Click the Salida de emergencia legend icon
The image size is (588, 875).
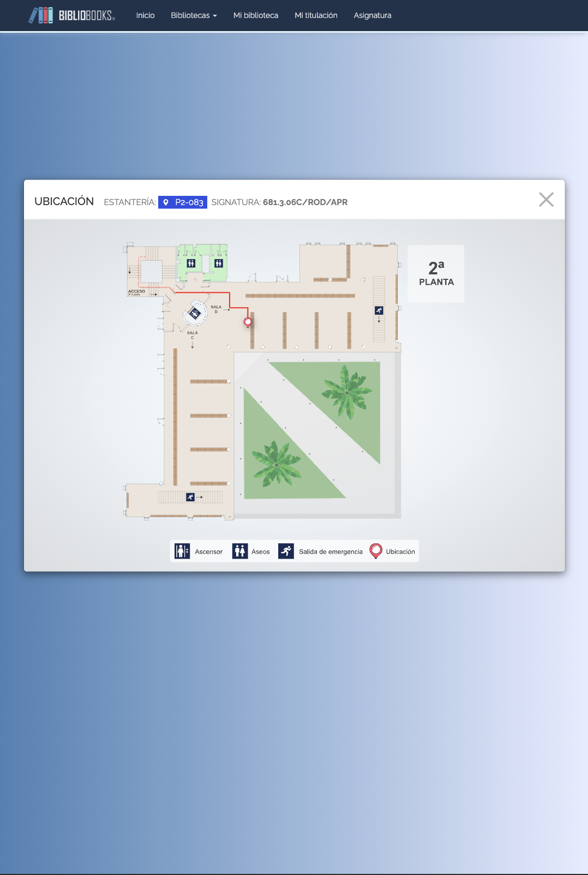(x=286, y=551)
